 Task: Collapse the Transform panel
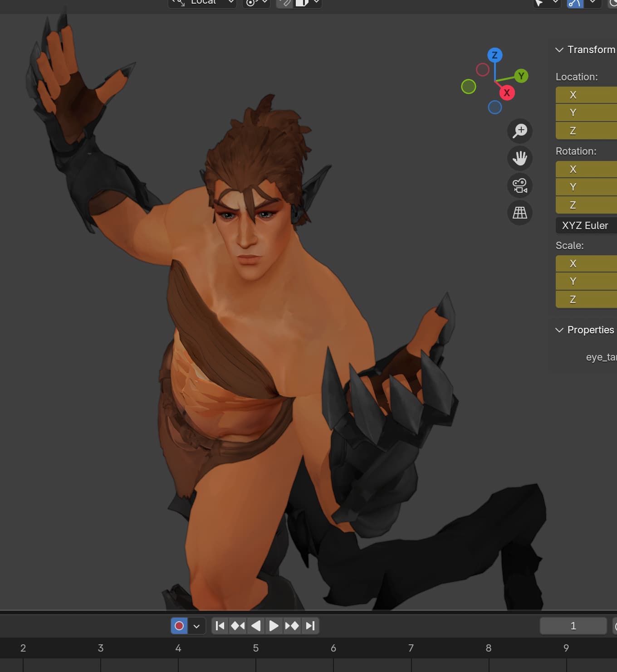[x=559, y=50]
